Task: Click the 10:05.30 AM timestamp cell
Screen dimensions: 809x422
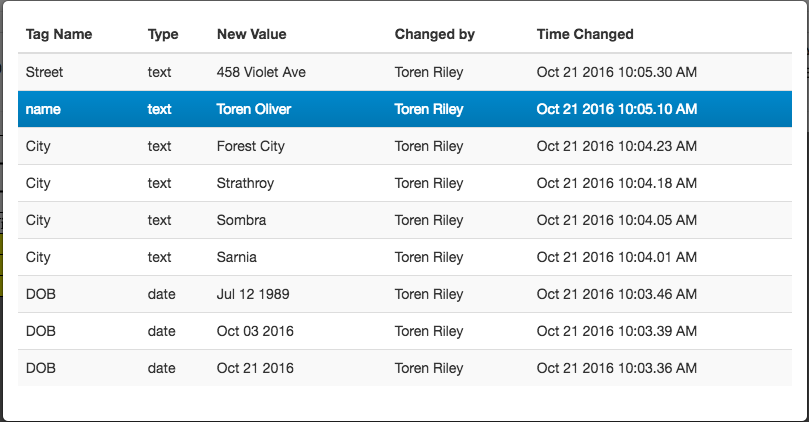Action: [x=617, y=72]
